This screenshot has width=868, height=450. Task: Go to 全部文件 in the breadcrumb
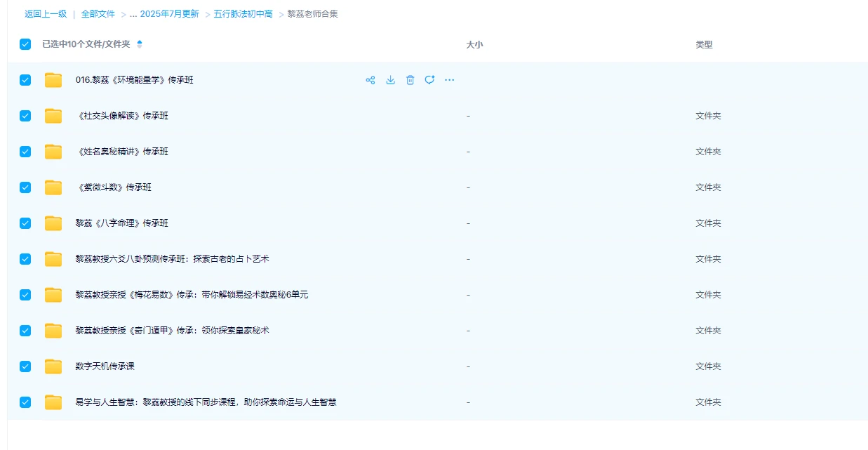98,13
